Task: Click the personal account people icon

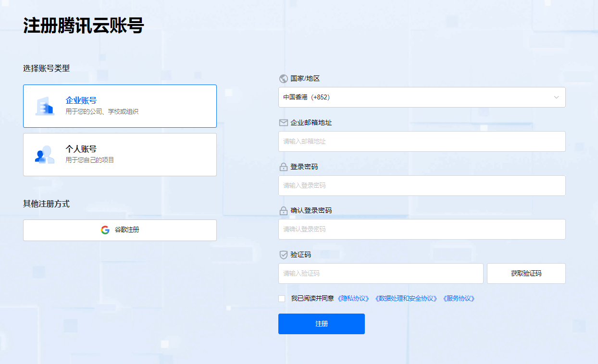Action: click(45, 155)
